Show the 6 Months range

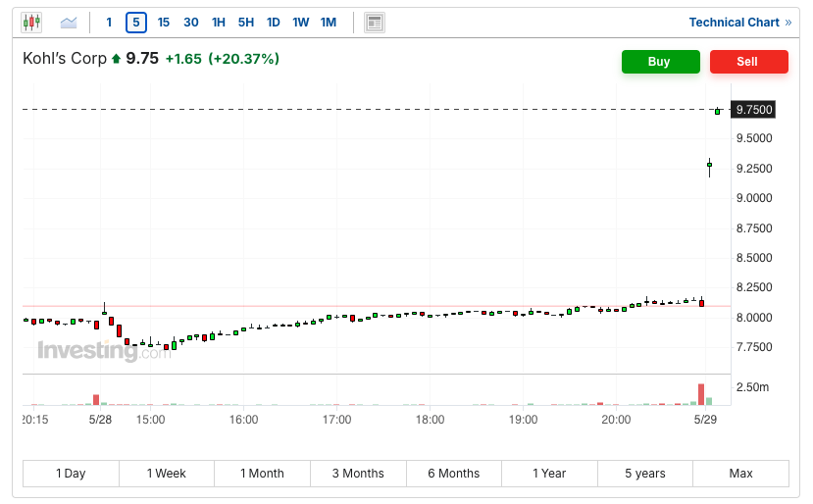(x=454, y=474)
